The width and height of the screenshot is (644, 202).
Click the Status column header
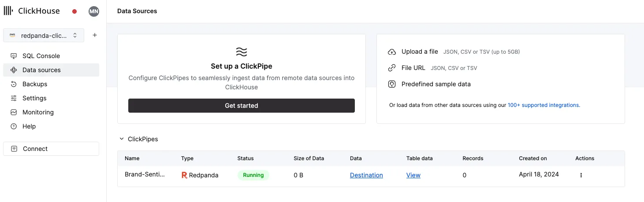(x=246, y=158)
